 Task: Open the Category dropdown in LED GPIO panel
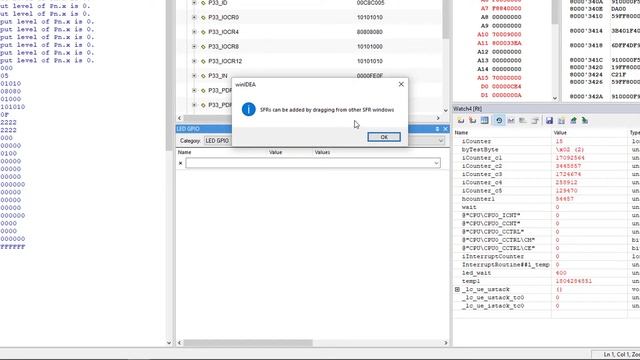point(440,141)
